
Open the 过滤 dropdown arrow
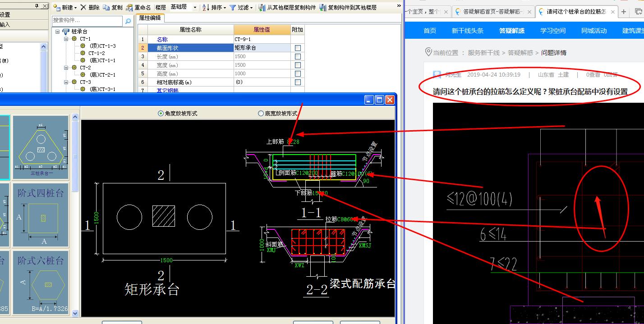[x=251, y=8]
